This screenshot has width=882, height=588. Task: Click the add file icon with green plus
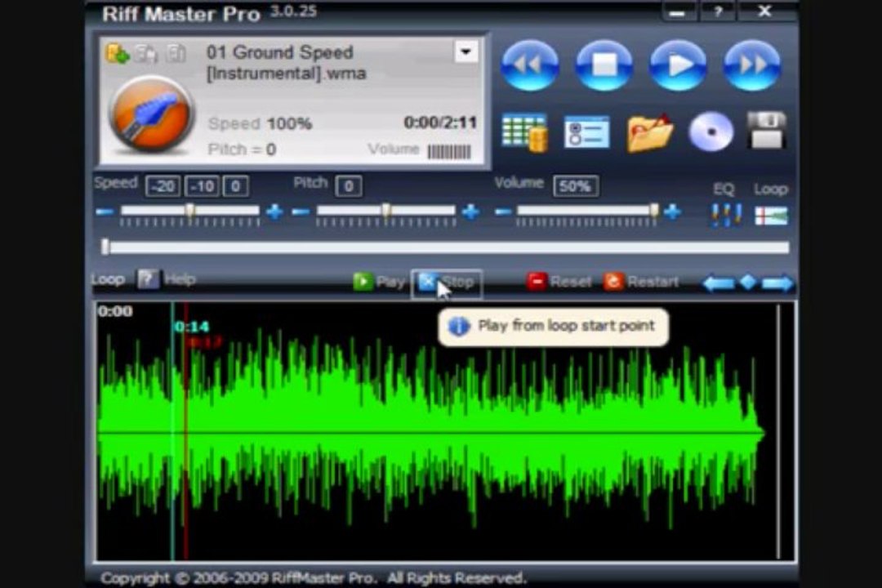tap(118, 54)
